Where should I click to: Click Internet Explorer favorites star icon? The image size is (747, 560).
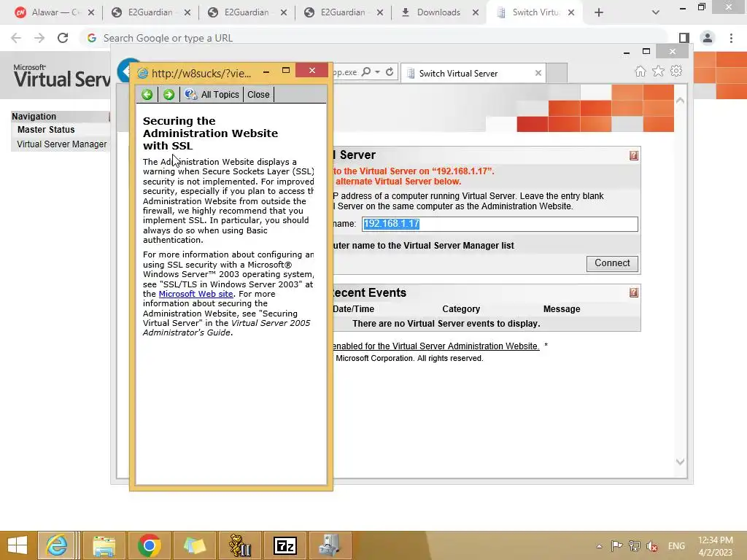658,71
